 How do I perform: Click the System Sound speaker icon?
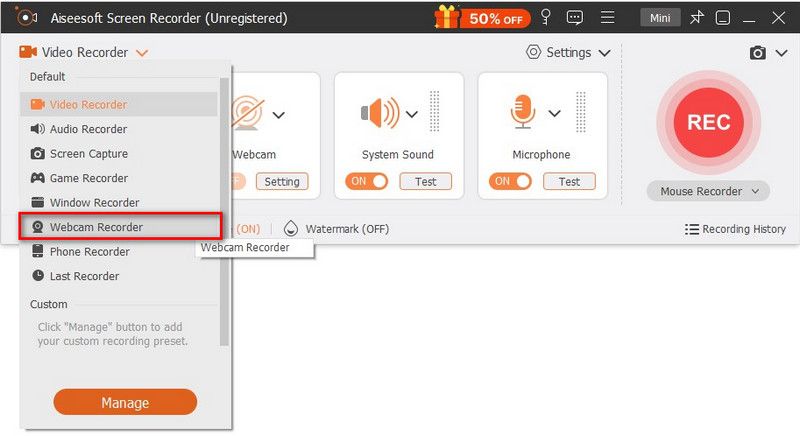381,112
